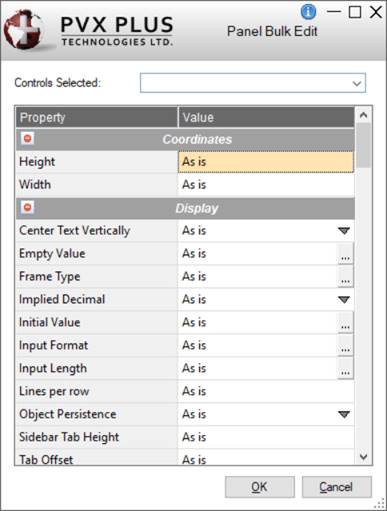
Task: Click the blue info icon
Action: pyautogui.click(x=308, y=12)
